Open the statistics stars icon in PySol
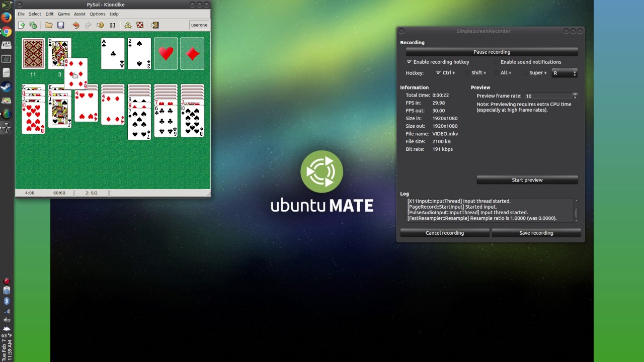This screenshot has height=362, width=644. (128, 25)
